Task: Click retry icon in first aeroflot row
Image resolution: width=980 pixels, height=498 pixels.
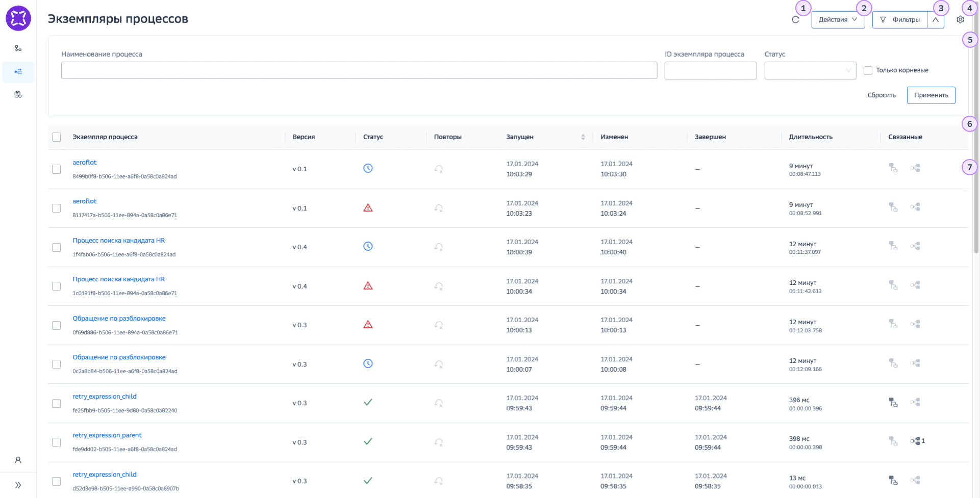Action: click(x=438, y=169)
